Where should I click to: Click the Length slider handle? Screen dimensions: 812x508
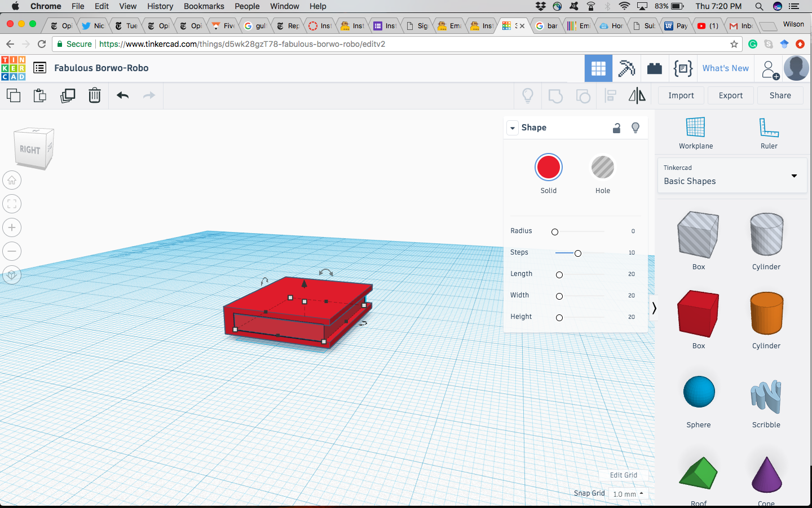559,275
